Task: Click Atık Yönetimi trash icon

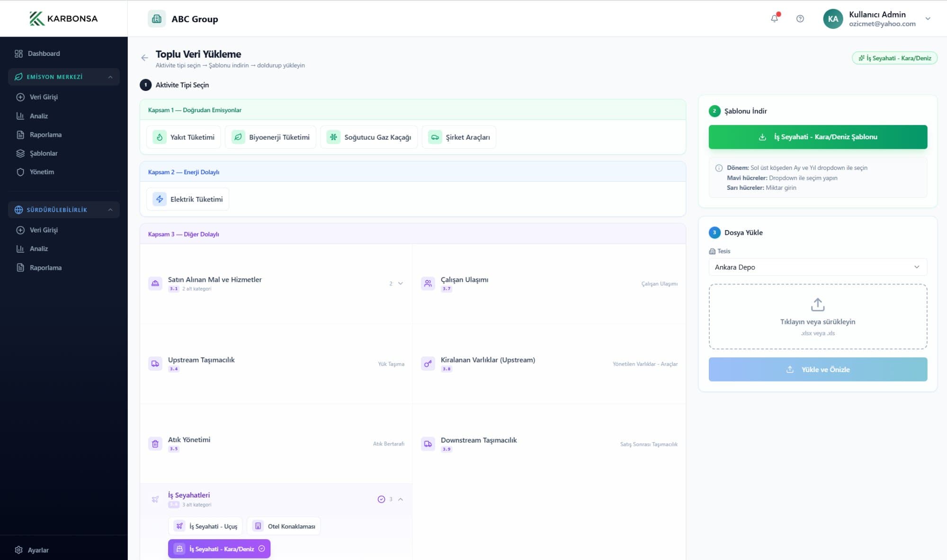Action: tap(155, 444)
